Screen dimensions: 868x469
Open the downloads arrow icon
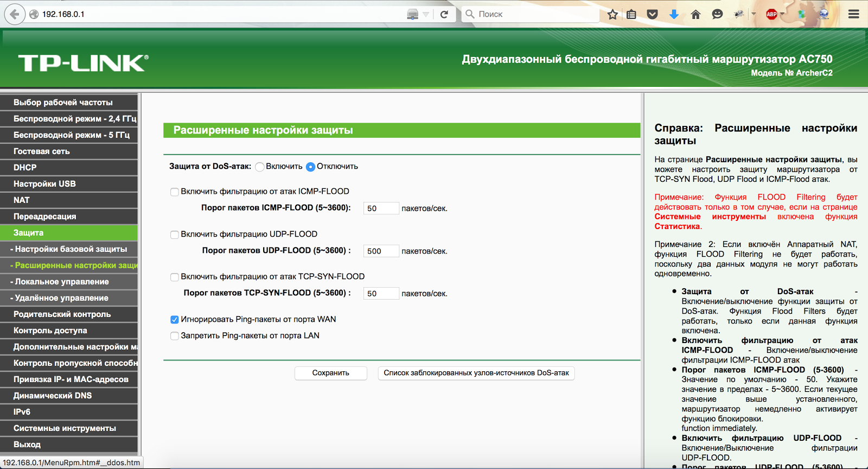674,14
